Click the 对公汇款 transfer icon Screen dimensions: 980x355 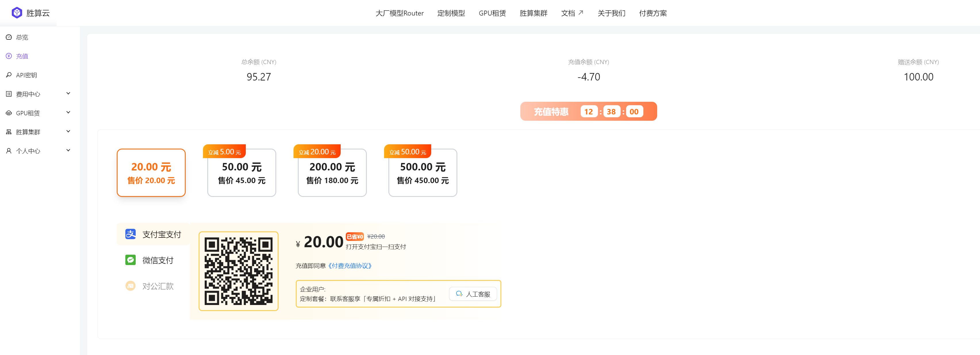(131, 286)
